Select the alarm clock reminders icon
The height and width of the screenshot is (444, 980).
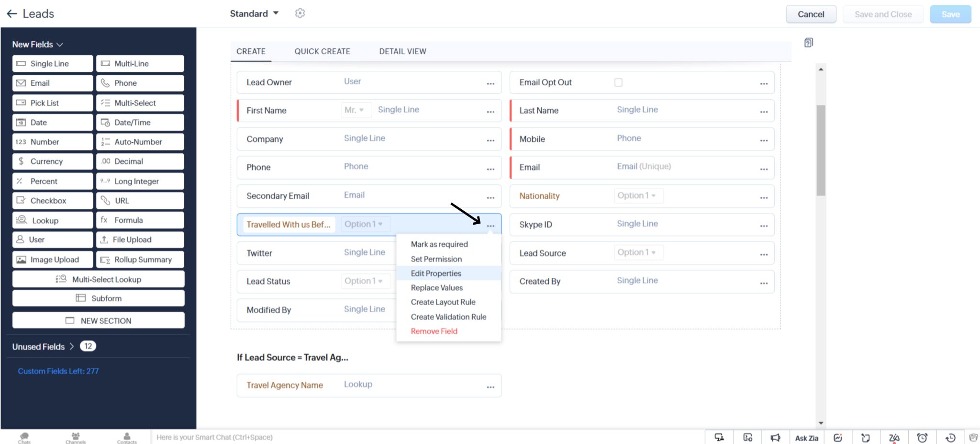[923, 437]
